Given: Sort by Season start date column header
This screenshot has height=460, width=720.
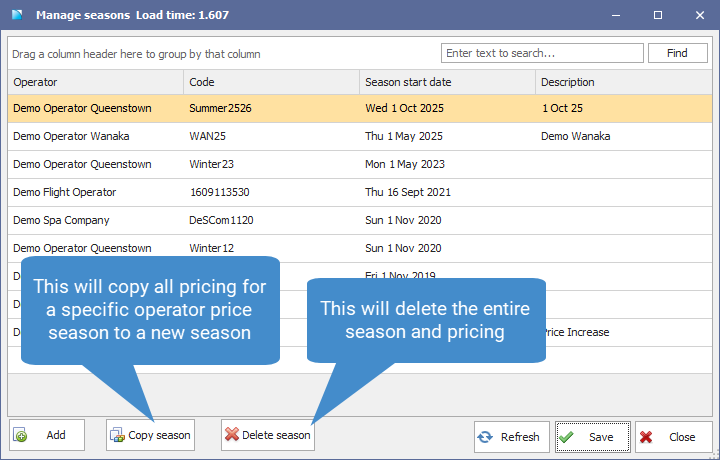Looking at the screenshot, I should 447,82.
